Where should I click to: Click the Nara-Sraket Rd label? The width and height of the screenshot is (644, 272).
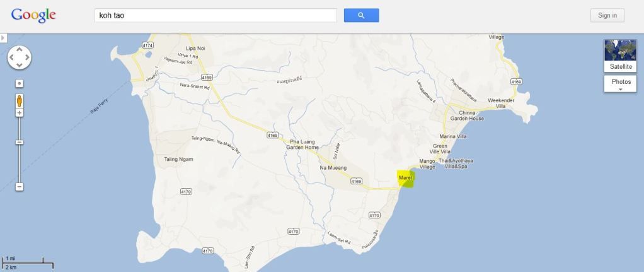pos(195,86)
